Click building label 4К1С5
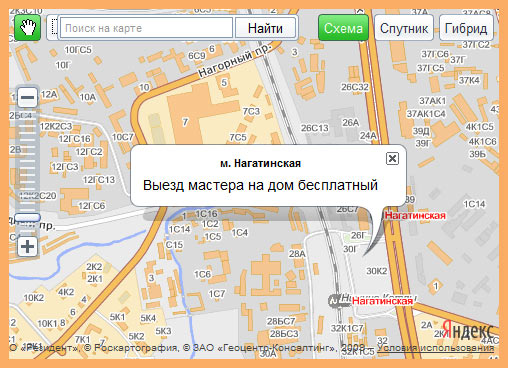Viewport: 508px width, 368px height. click(479, 127)
